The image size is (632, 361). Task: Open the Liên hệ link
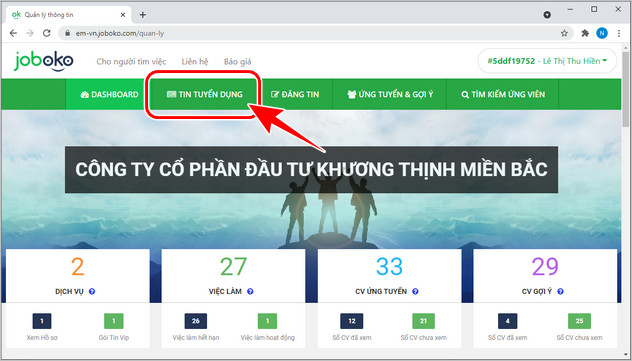(195, 62)
